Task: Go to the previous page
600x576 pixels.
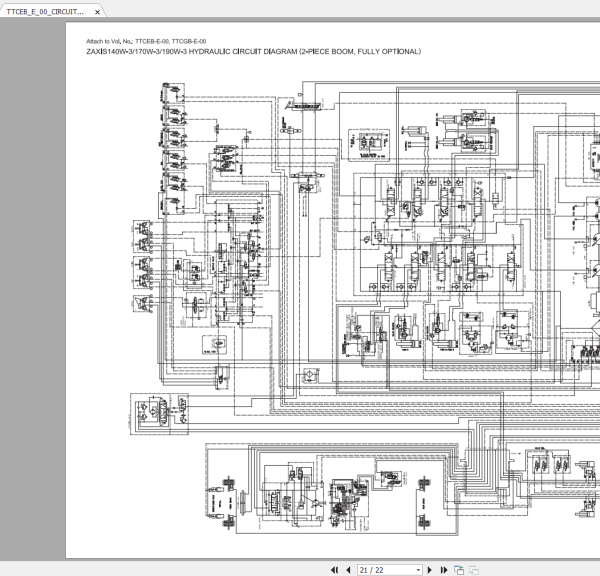Action: click(x=348, y=569)
